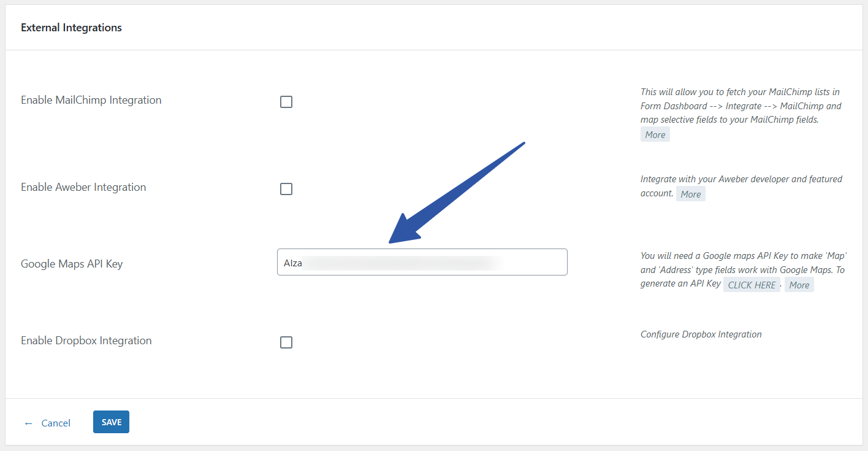The width and height of the screenshot is (868, 451).
Task: Open More beside the Google Maps description
Action: 799,285
